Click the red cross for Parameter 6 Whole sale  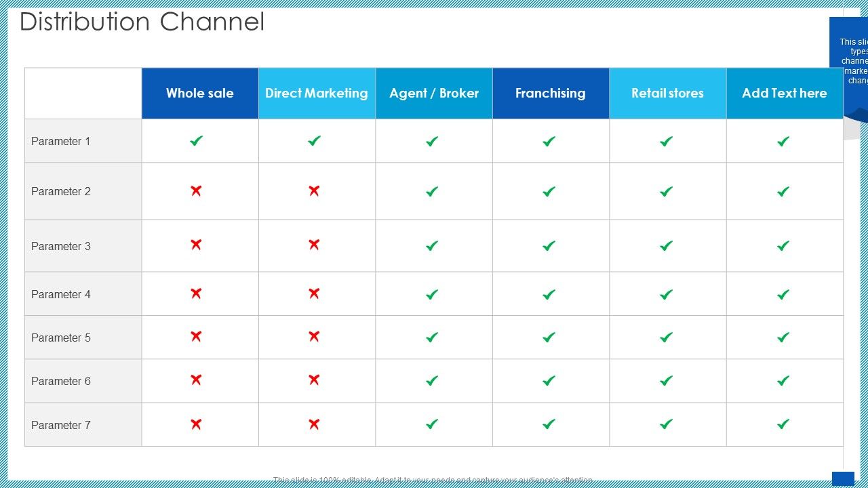[x=196, y=380]
